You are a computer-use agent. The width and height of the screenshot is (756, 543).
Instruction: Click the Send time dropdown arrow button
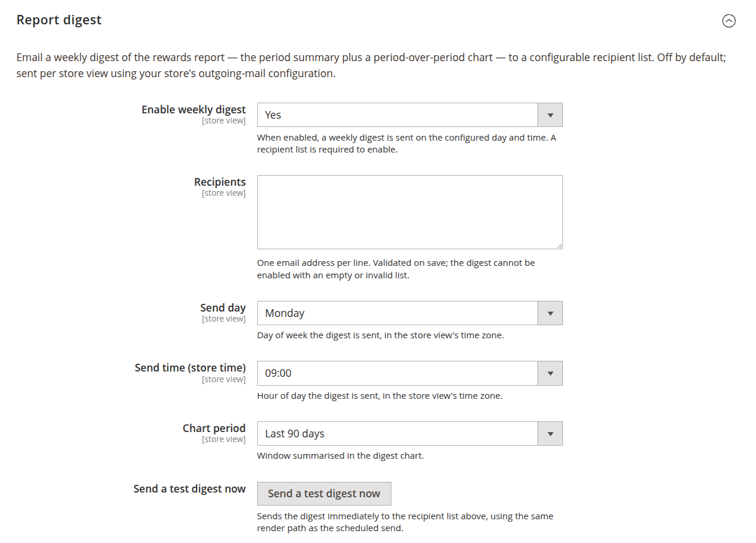pos(550,373)
